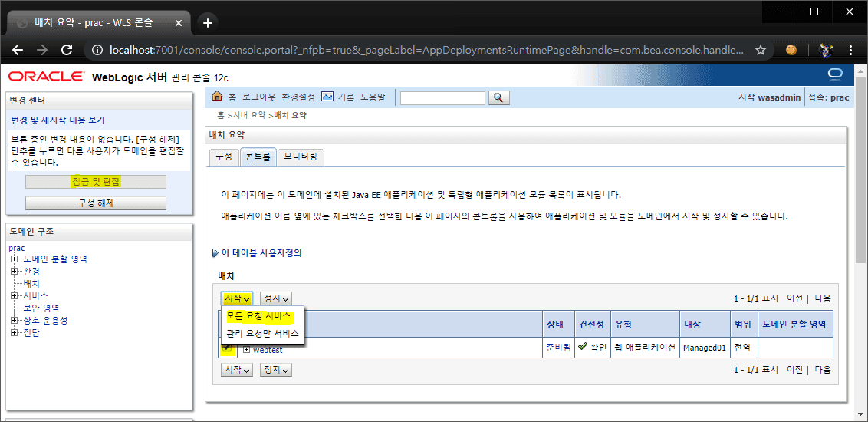Click the site info icon in address bar
868x422 pixels.
click(x=97, y=50)
